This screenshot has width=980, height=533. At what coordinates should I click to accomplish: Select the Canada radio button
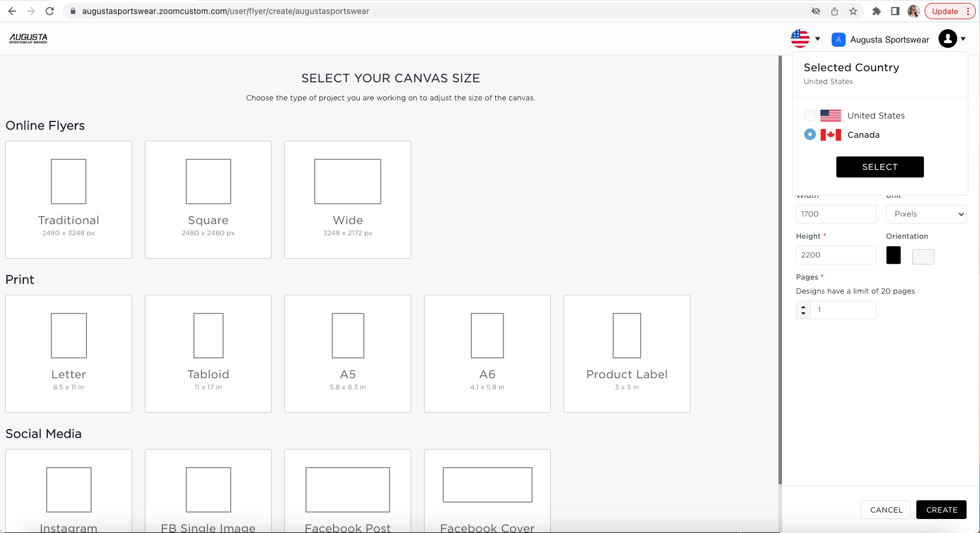pyautogui.click(x=809, y=134)
